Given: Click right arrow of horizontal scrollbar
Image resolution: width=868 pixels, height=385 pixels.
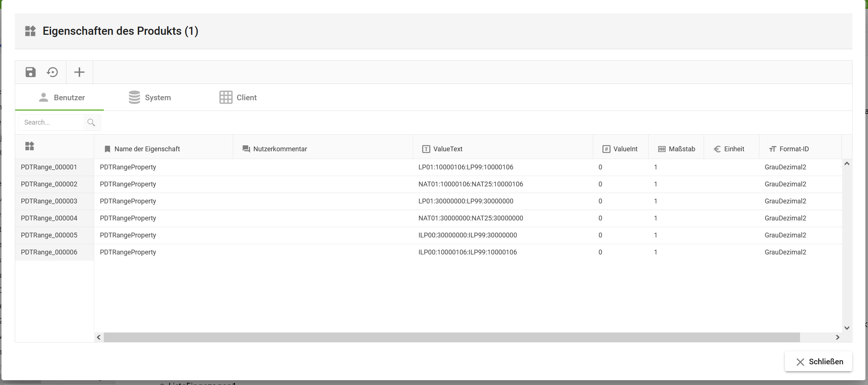Looking at the screenshot, I should [838, 337].
